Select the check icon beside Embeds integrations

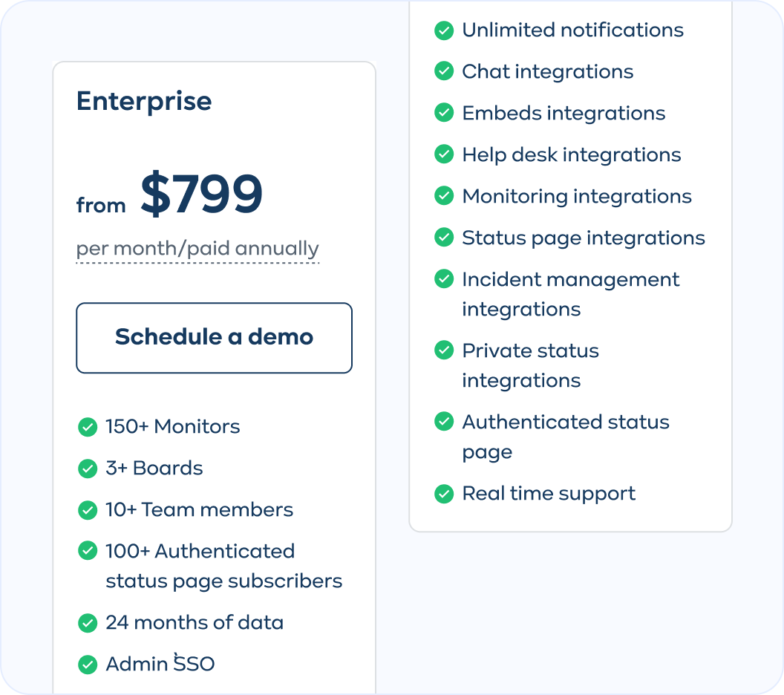(x=444, y=113)
